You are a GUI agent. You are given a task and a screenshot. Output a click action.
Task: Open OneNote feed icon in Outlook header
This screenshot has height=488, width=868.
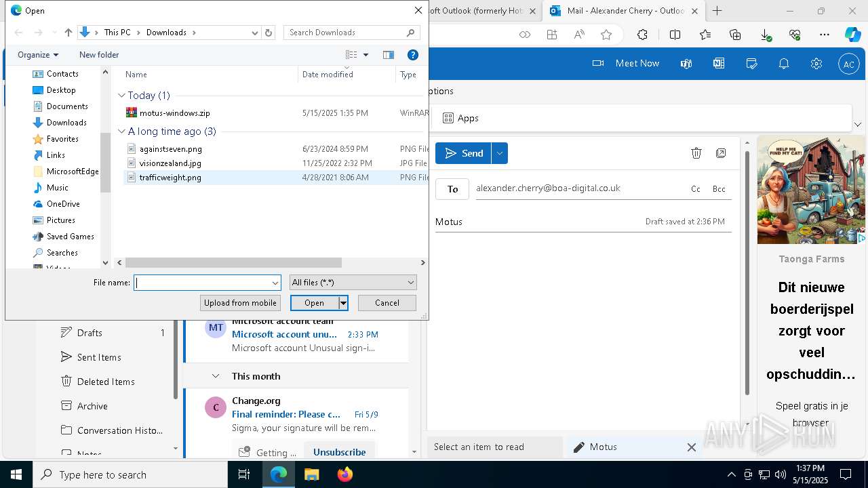pyautogui.click(x=719, y=63)
